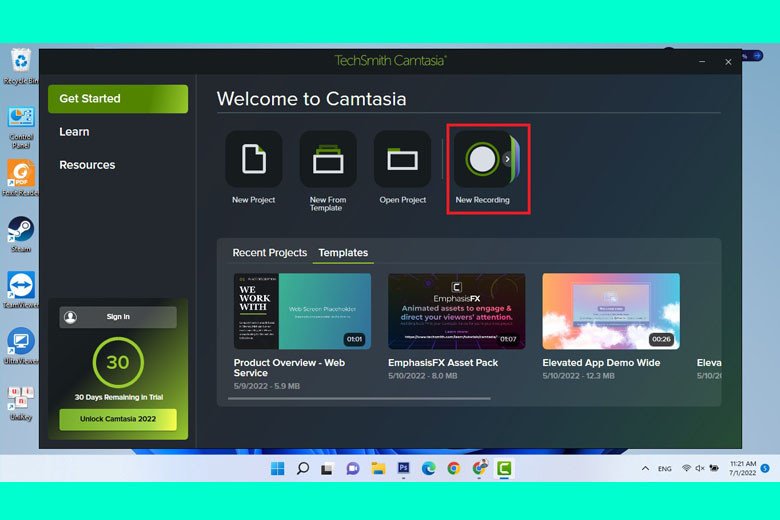Open the notification count badge
780x520 pixels.
pos(765,468)
